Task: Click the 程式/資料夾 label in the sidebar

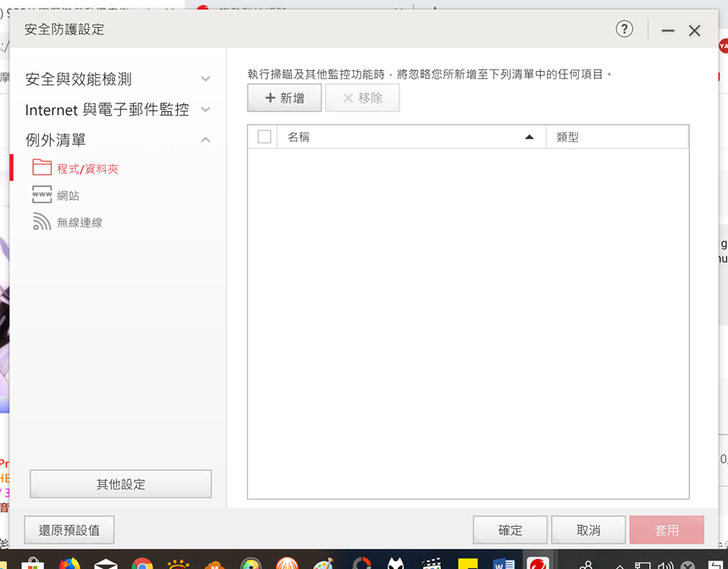Action: tap(88, 168)
